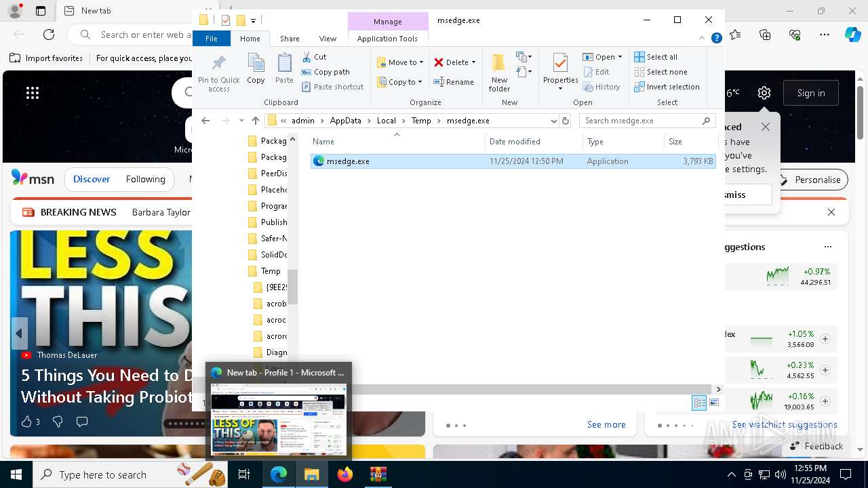
Task: Click Select none in ribbon
Action: click(660, 72)
